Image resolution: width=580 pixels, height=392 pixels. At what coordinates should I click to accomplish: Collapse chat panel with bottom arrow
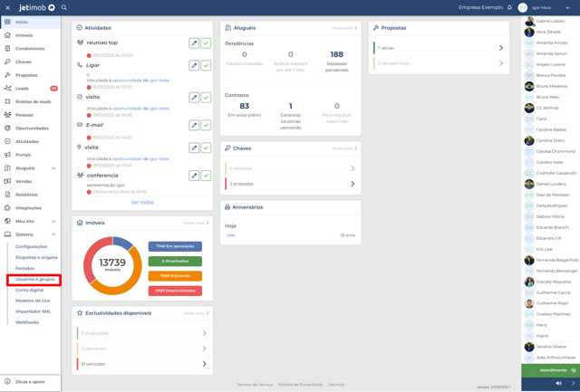[574, 384]
